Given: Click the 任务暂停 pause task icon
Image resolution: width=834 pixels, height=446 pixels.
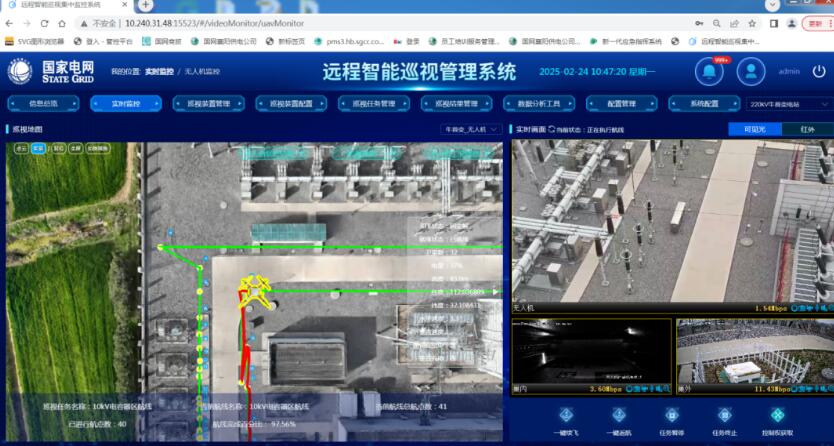Looking at the screenshot, I should tap(671, 415).
